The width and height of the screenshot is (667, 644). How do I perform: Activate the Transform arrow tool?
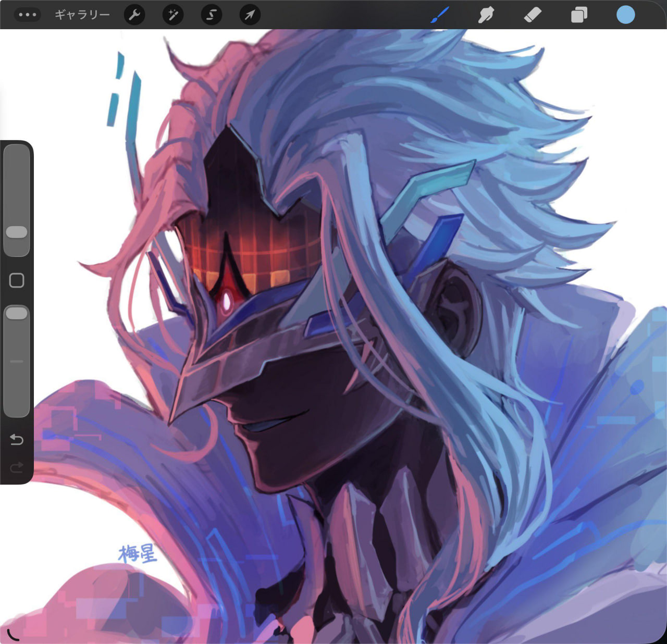(250, 15)
